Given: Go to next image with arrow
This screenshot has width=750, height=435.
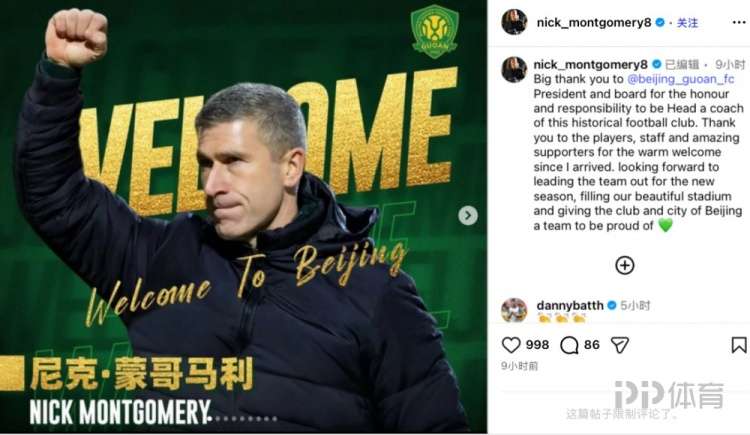Looking at the screenshot, I should point(468,215).
